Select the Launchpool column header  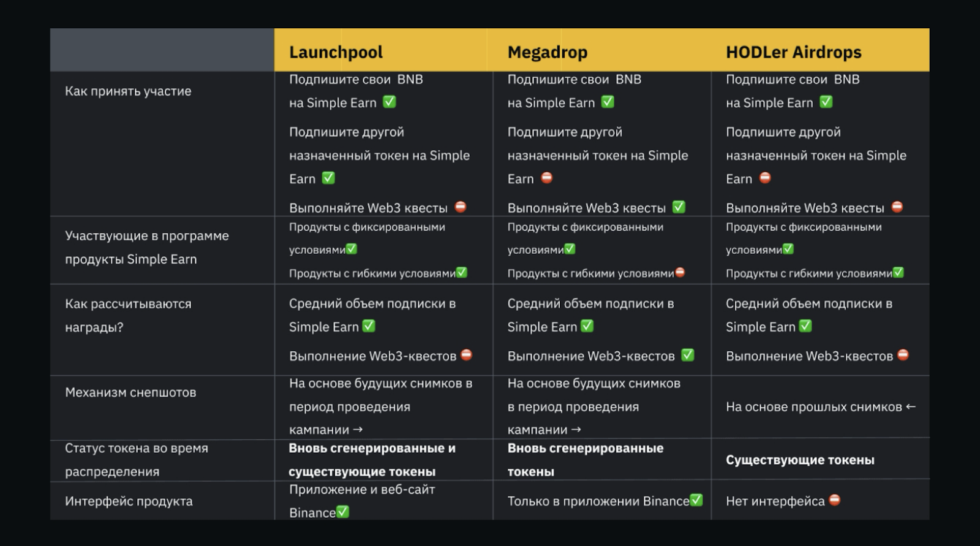pos(336,52)
